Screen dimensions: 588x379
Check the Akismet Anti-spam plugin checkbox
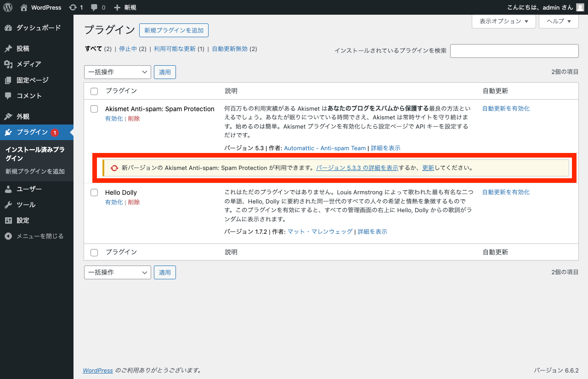point(94,109)
